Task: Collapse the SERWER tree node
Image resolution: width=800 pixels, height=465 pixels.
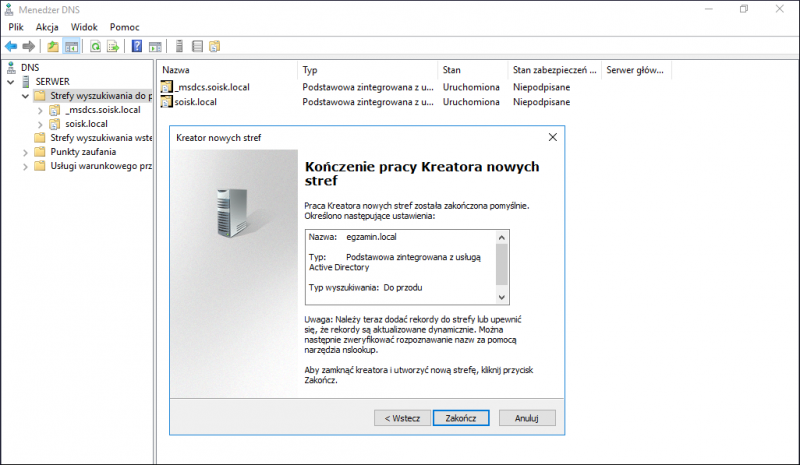Action: point(11,81)
